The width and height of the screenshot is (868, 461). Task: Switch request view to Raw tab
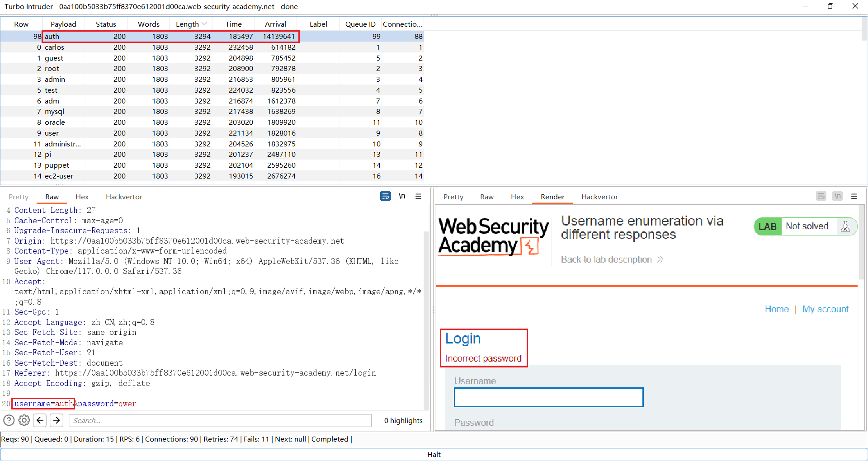[x=52, y=197]
